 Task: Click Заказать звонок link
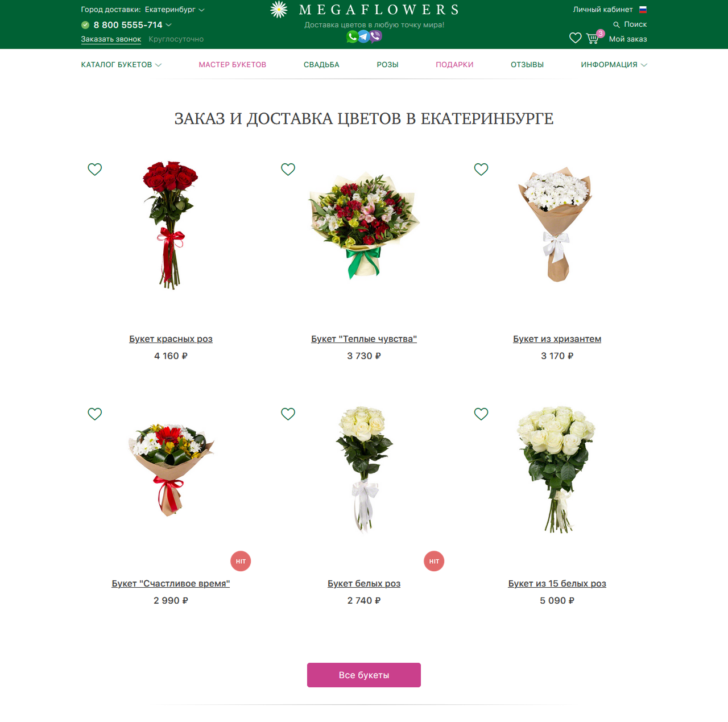pos(111,39)
